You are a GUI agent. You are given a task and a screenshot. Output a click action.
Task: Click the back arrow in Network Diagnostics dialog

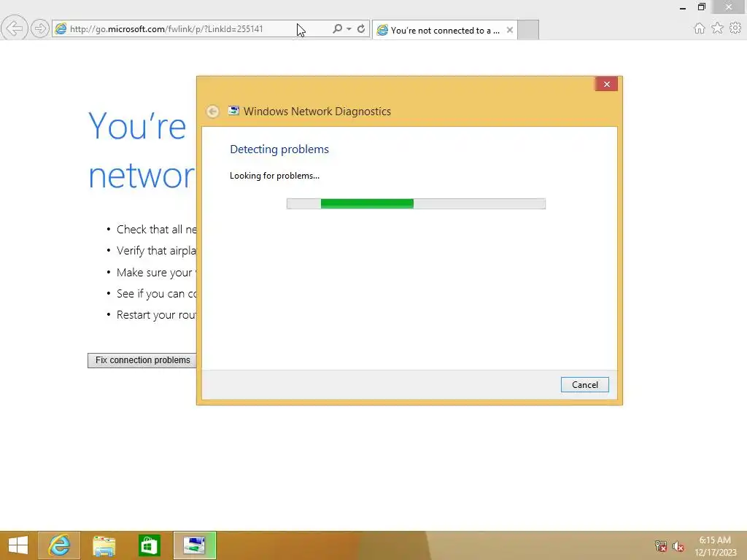click(x=212, y=112)
